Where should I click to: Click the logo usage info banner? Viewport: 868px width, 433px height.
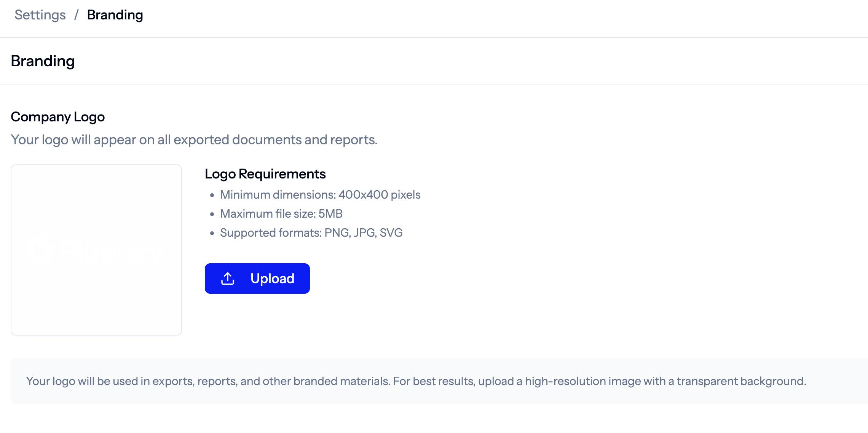coord(416,381)
